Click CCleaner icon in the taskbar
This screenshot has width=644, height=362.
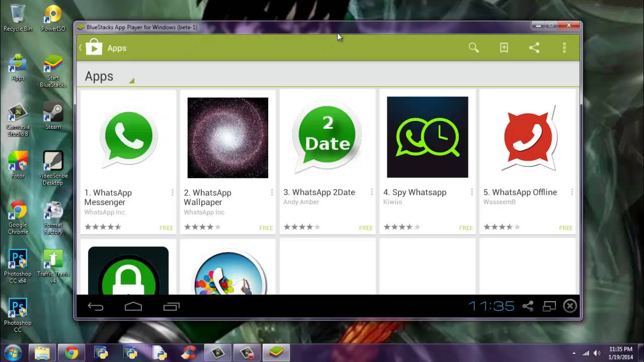(189, 353)
